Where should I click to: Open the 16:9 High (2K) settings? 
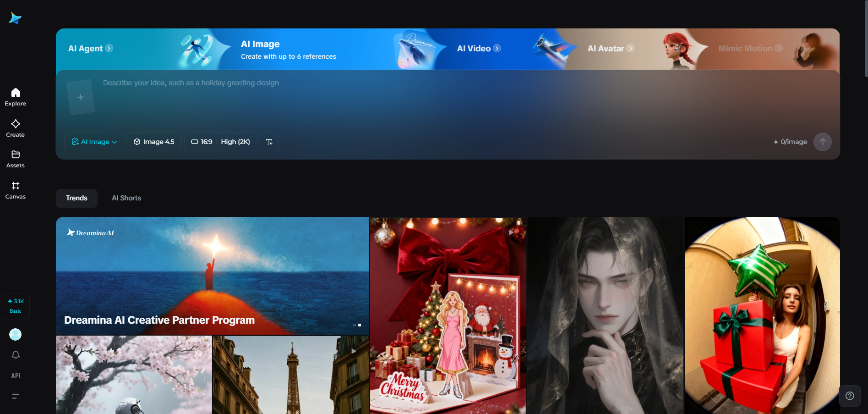point(221,142)
